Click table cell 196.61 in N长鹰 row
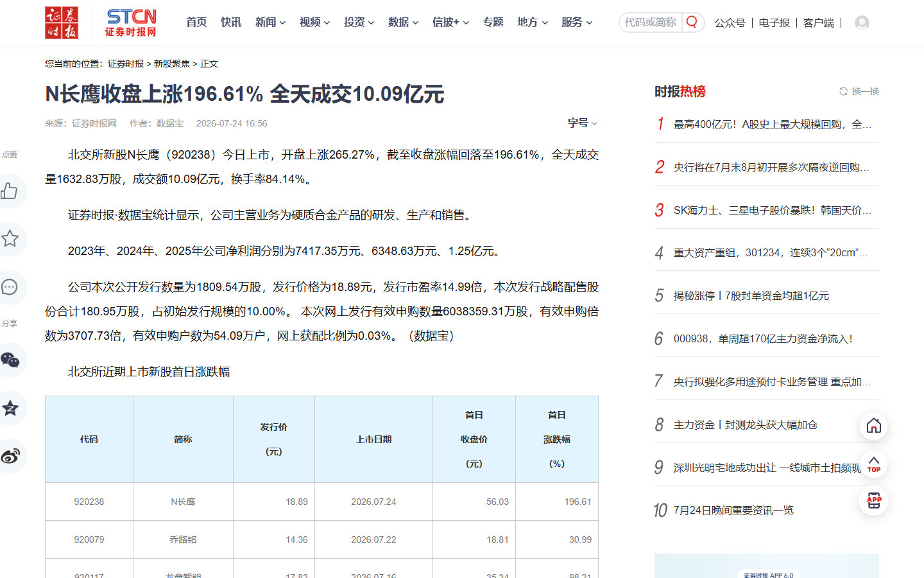This screenshot has height=578, width=924. tap(557, 502)
